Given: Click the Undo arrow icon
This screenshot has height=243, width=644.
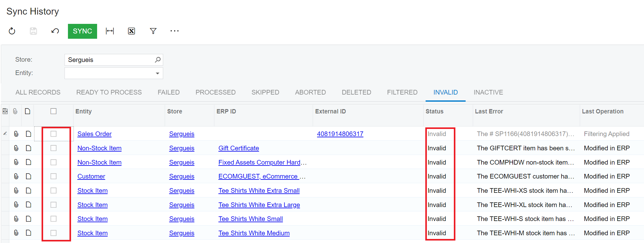Looking at the screenshot, I should [55, 31].
